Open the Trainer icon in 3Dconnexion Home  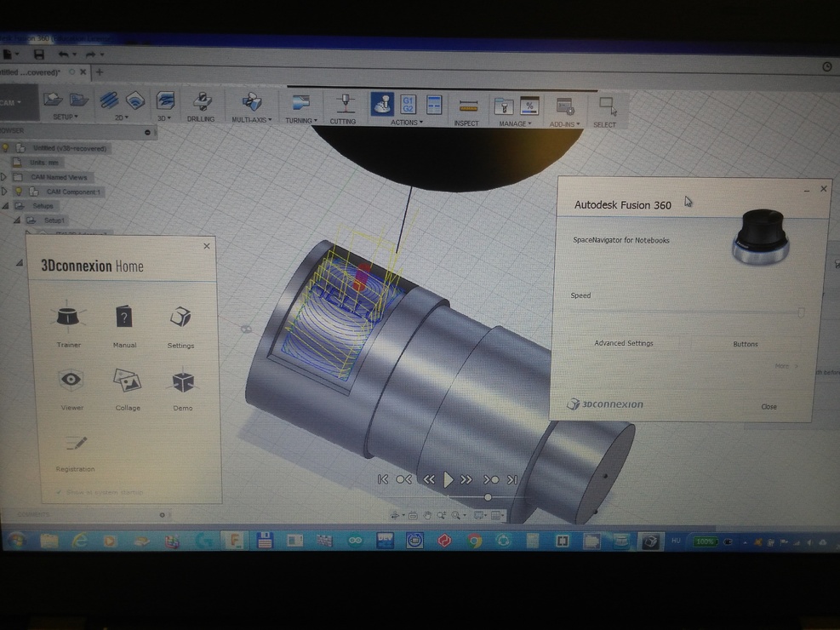(68, 316)
